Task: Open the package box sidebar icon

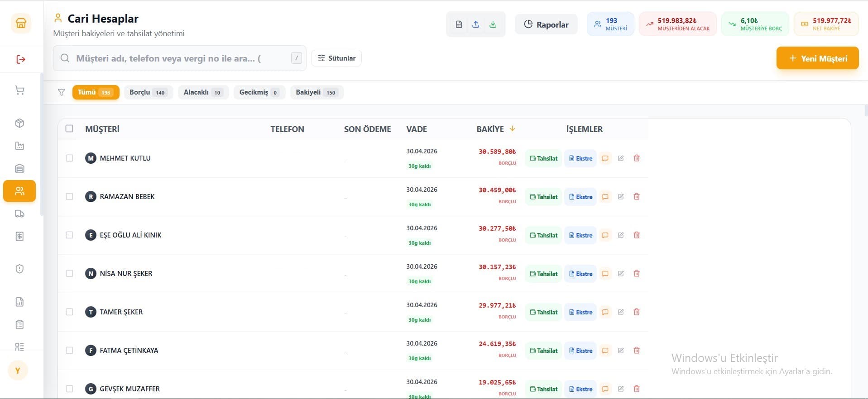Action: point(19,123)
